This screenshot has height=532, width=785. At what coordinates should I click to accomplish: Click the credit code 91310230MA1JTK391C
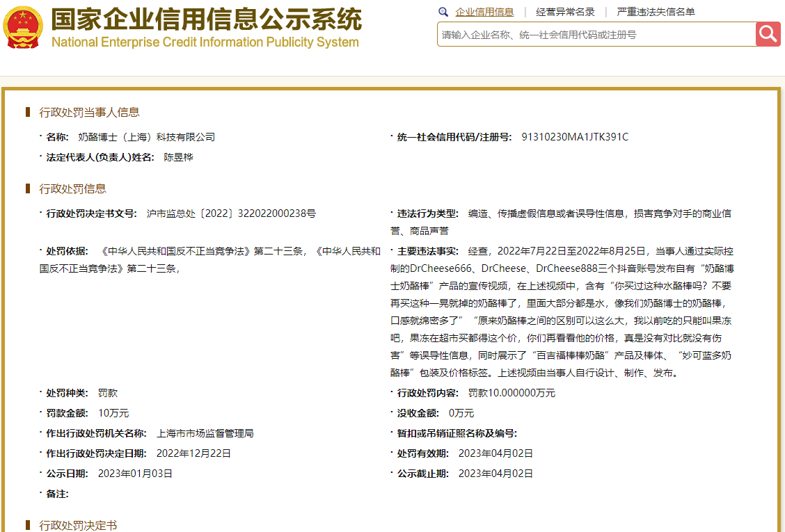coord(575,137)
